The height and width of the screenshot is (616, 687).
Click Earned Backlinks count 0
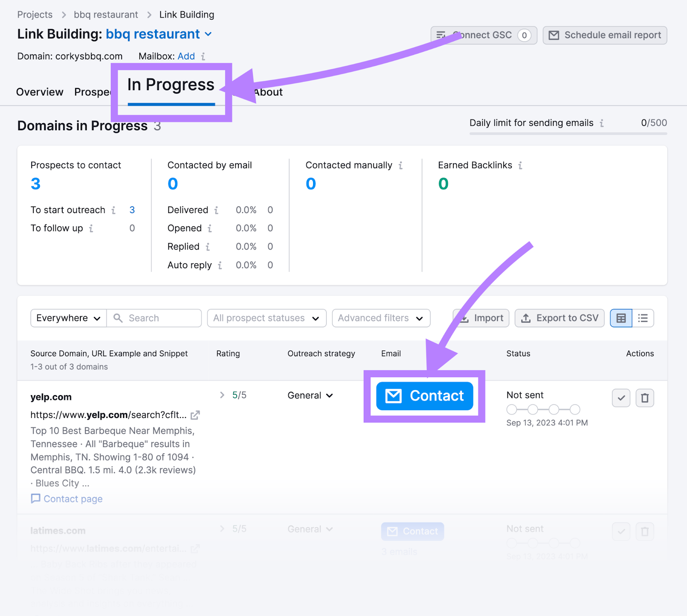click(x=443, y=184)
